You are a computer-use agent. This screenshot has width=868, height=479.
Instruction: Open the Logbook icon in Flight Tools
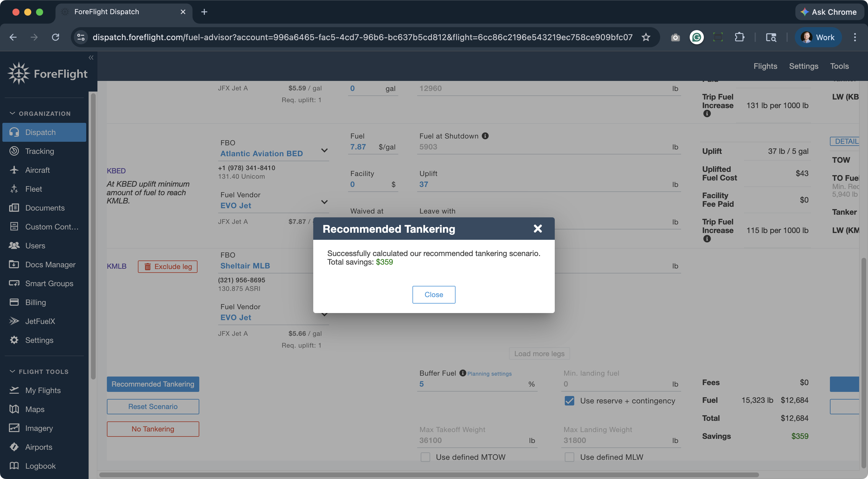[x=14, y=465]
